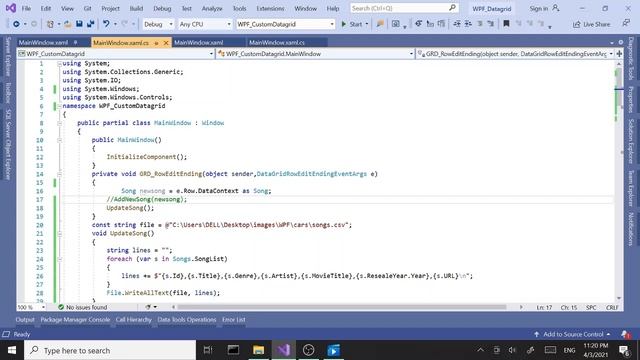
Task: Collapse the GRD_RowEditEnding method region
Action: pos(59,174)
